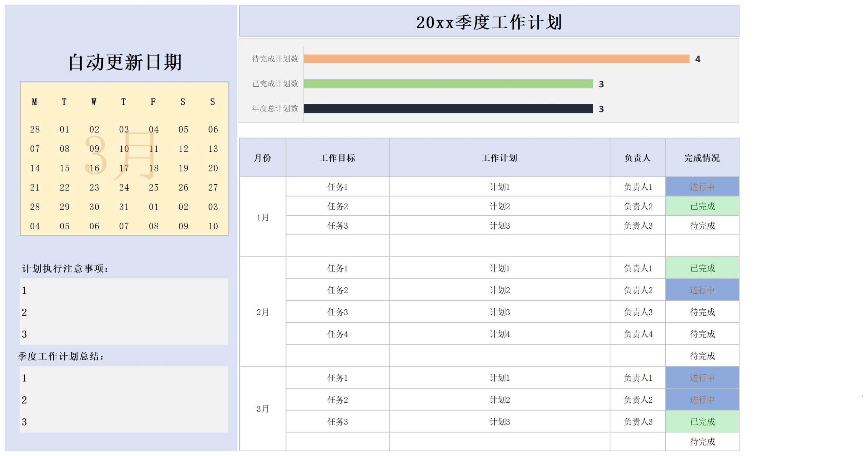Select 负责人3 in the 3月 section
This screenshot has height=456, width=868.
(x=637, y=421)
